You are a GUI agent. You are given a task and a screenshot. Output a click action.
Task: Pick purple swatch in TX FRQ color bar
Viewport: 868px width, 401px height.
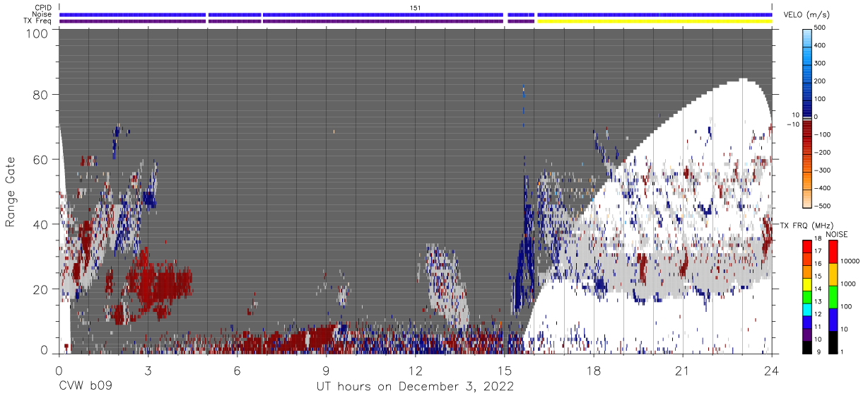click(x=807, y=335)
